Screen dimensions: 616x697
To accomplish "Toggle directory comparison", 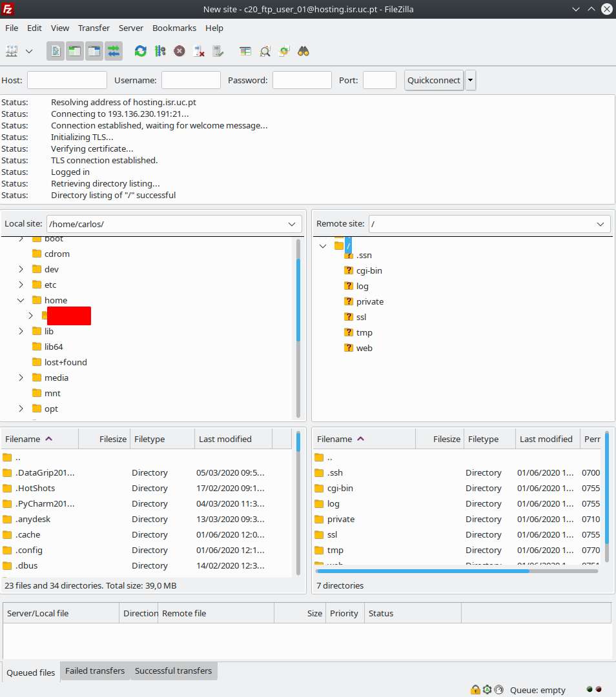I will tap(265, 51).
